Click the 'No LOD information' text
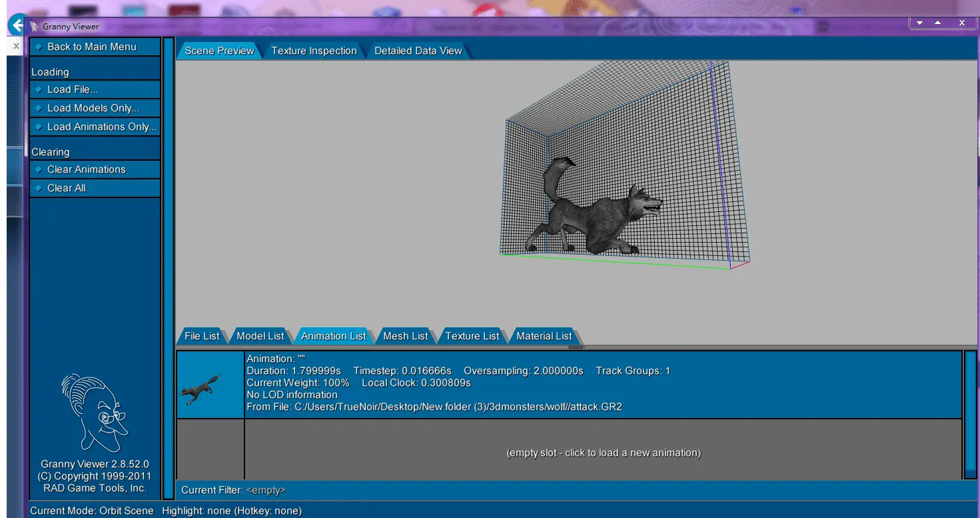 pyautogui.click(x=292, y=395)
